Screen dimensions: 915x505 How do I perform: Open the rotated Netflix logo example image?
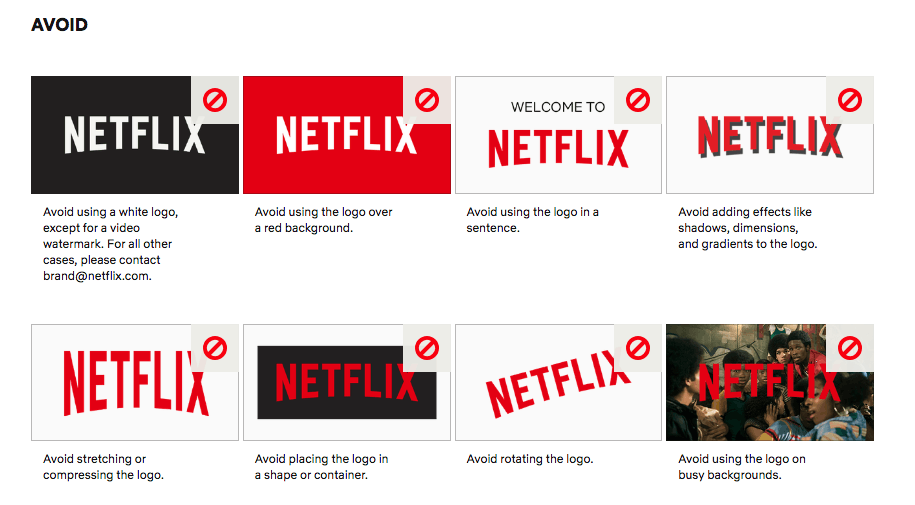point(558,382)
